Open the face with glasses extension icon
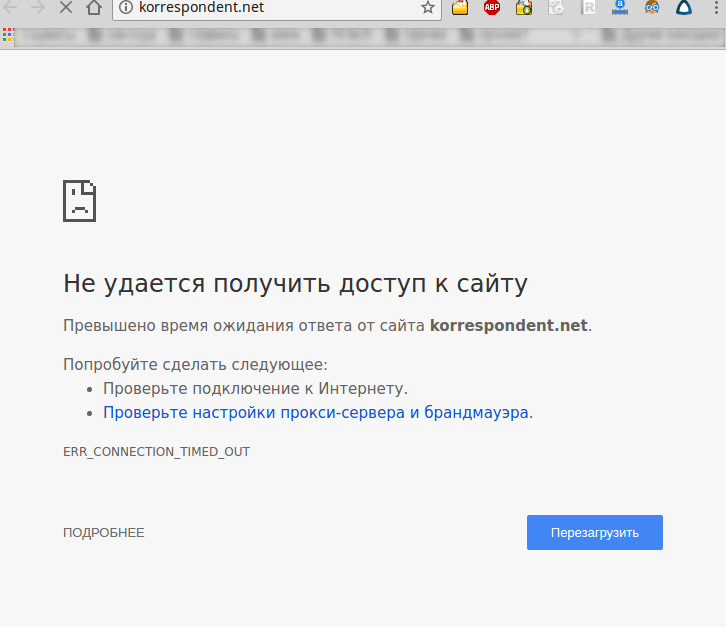The height and width of the screenshot is (627, 726). 652,7
